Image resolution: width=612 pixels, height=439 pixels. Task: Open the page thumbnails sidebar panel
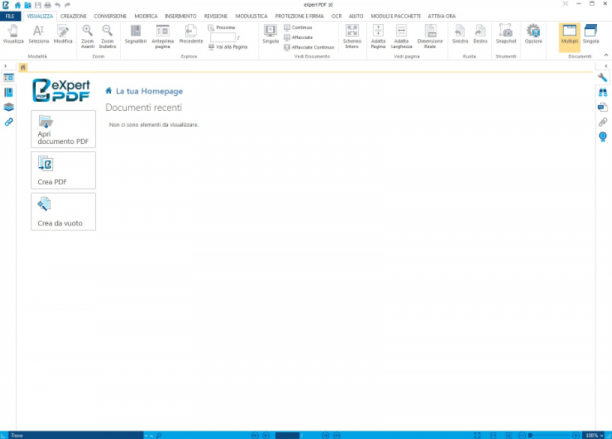tap(9, 78)
